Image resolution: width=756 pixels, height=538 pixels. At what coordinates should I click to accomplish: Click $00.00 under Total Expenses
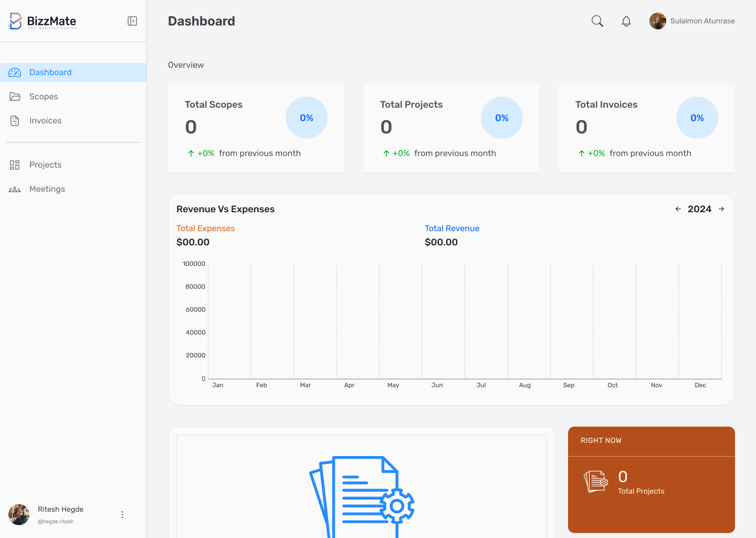click(193, 242)
